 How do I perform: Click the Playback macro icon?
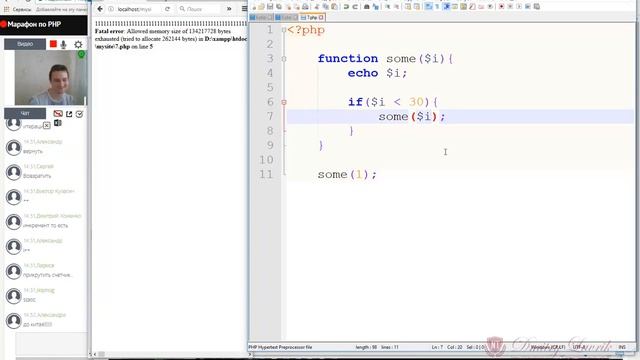pos(519,7)
